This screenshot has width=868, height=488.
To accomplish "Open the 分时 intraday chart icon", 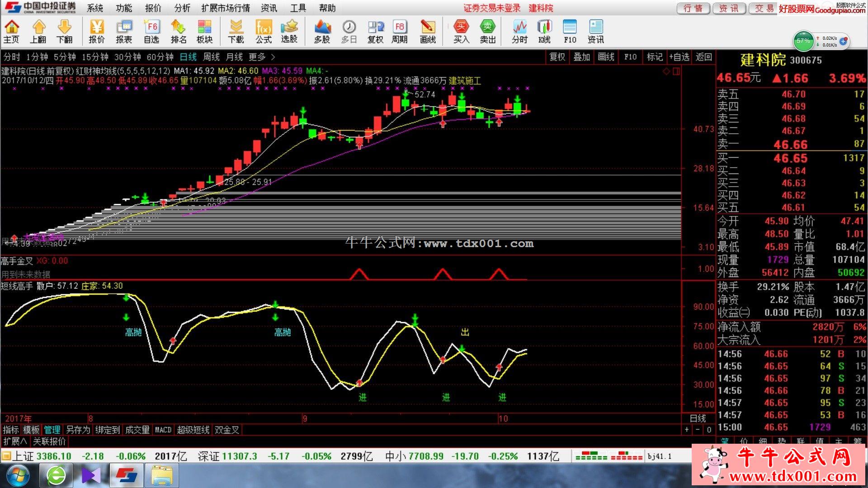I will pos(520,32).
